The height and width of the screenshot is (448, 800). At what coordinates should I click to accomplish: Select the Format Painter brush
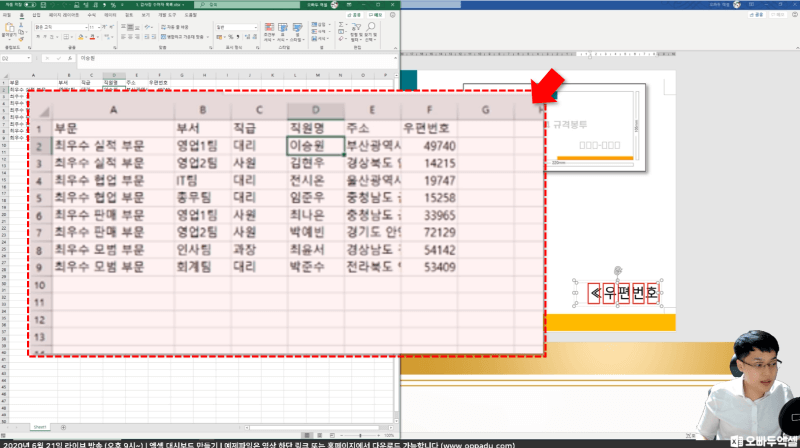tap(21, 39)
